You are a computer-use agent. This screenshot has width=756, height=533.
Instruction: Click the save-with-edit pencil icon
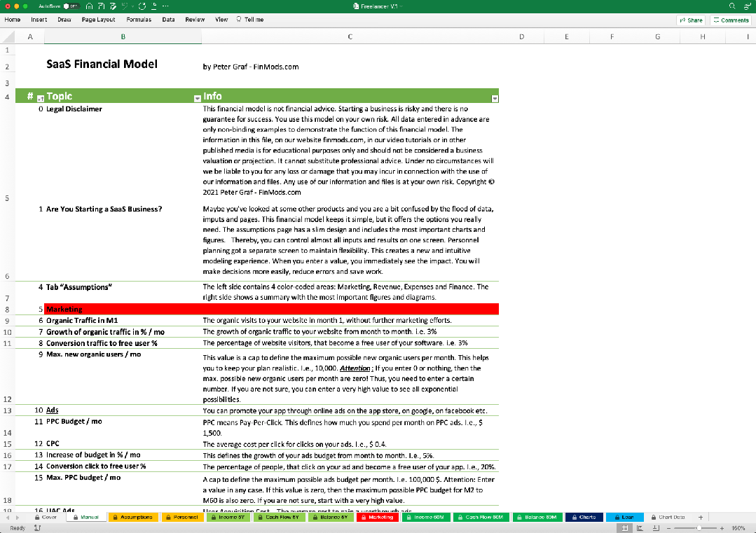tap(113, 6)
